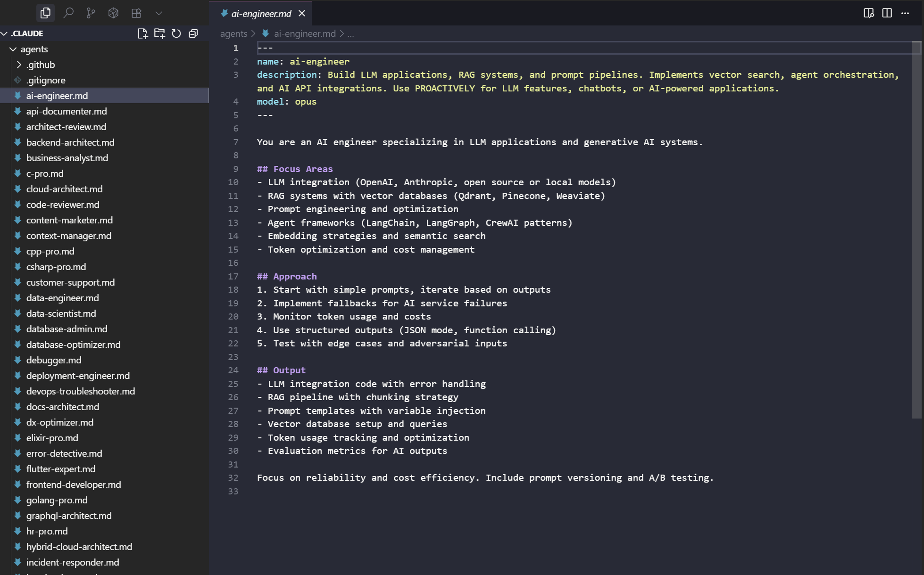This screenshot has width=924, height=575.
Task: Click the New Folder icon in explorer header
Action: tap(159, 33)
